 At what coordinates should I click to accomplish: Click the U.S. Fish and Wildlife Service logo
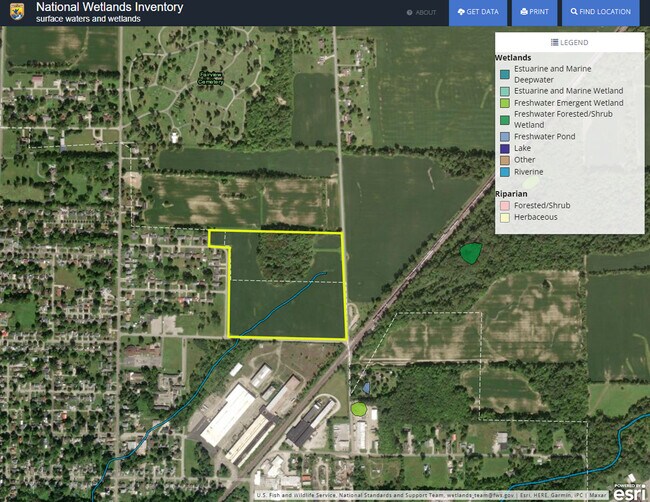pyautogui.click(x=16, y=12)
